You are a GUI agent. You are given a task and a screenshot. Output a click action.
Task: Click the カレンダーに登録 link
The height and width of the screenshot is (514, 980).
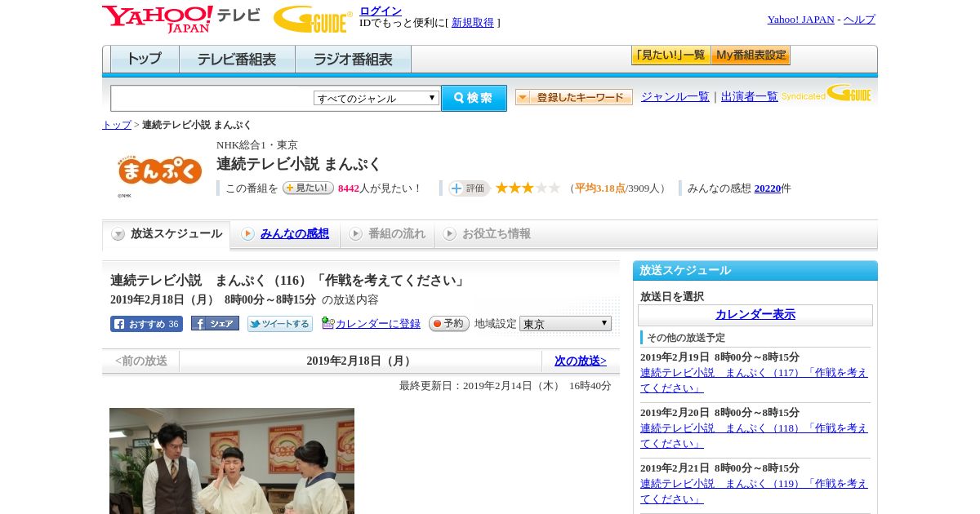[377, 324]
